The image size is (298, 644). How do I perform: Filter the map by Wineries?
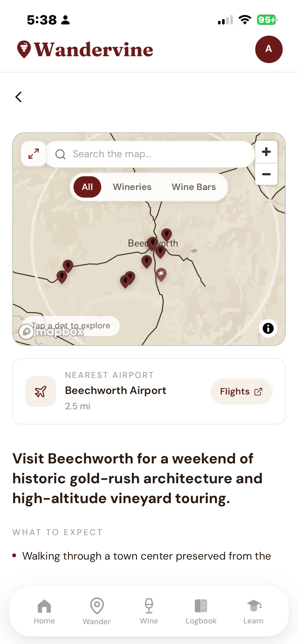[132, 187]
